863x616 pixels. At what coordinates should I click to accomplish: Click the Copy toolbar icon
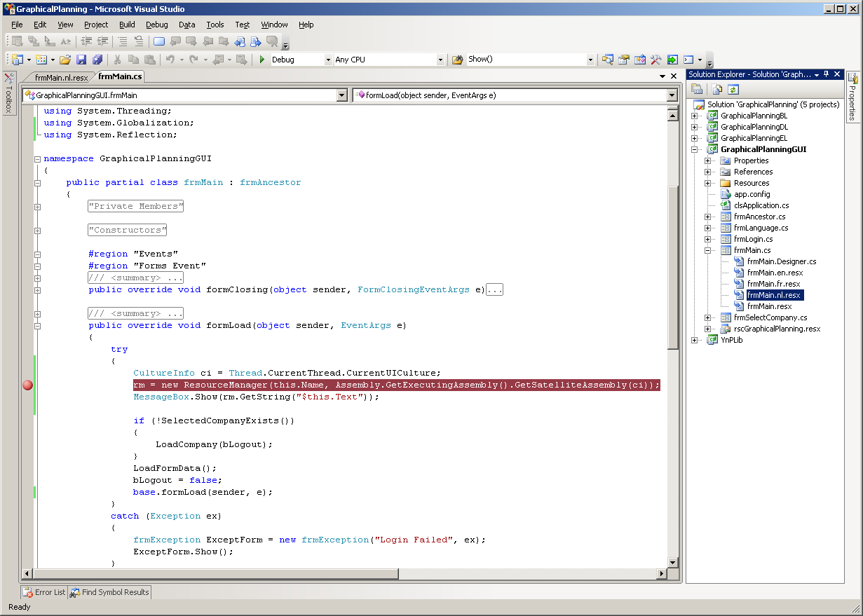pos(135,59)
